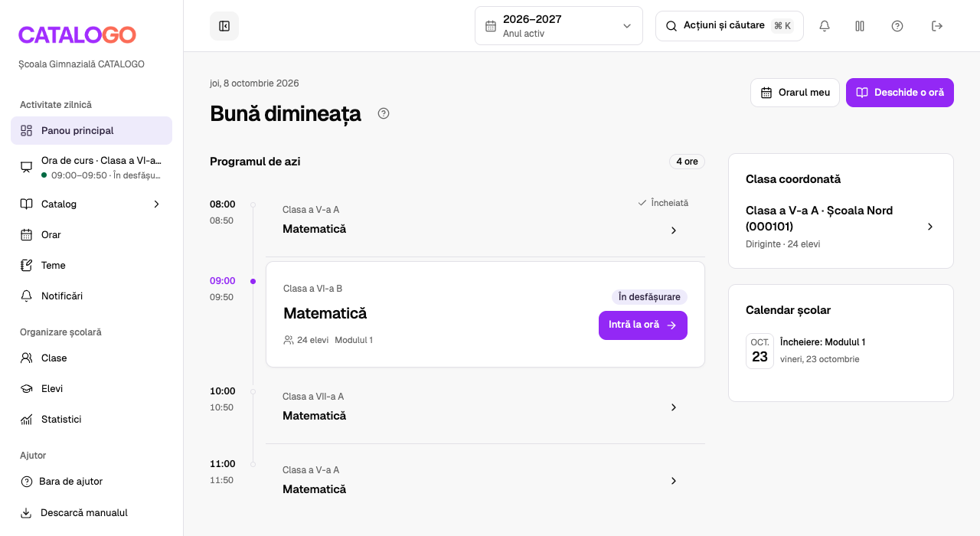Open the 08:00 Clasa a V-a A chevron
This screenshot has width=980, height=536.
(674, 230)
